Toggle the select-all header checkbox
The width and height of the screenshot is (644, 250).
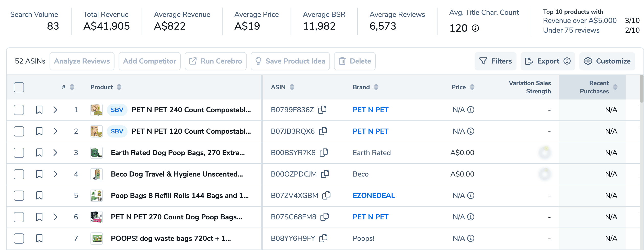tap(19, 87)
